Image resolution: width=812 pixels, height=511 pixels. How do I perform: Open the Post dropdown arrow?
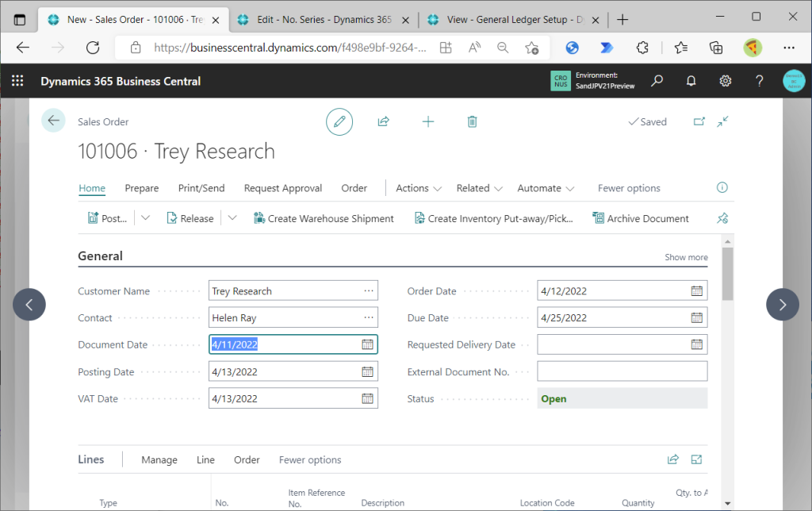coord(145,218)
